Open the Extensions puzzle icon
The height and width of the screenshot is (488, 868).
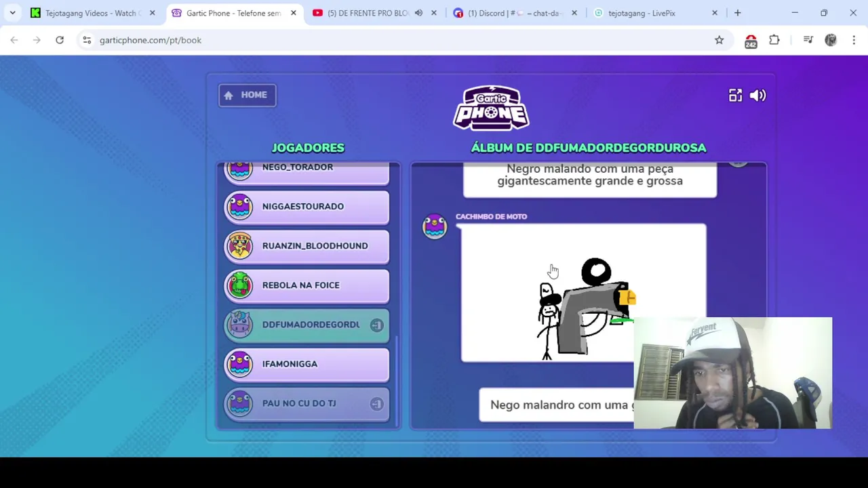click(x=774, y=40)
